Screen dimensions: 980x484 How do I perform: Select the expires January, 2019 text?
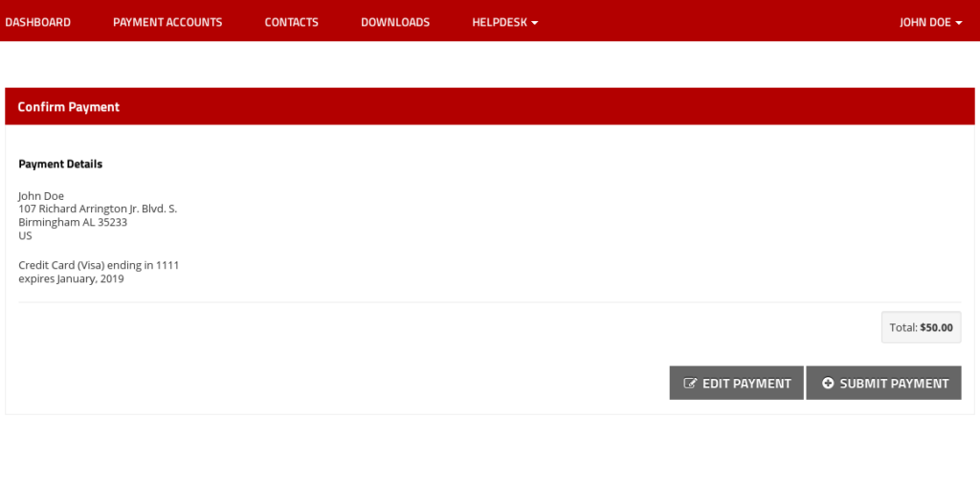71,279
